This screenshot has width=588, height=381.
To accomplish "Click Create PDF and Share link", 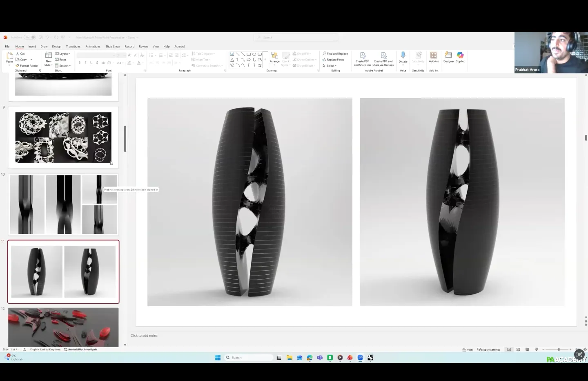I will pos(362,58).
